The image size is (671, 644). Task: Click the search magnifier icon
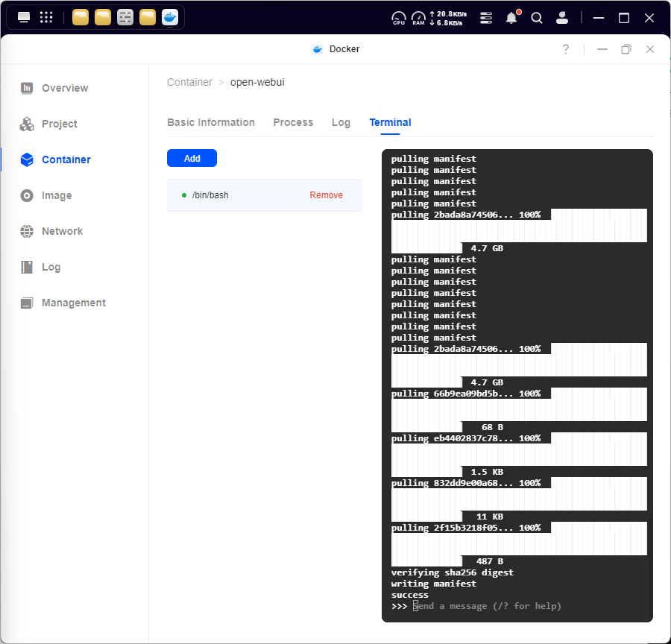coord(537,18)
